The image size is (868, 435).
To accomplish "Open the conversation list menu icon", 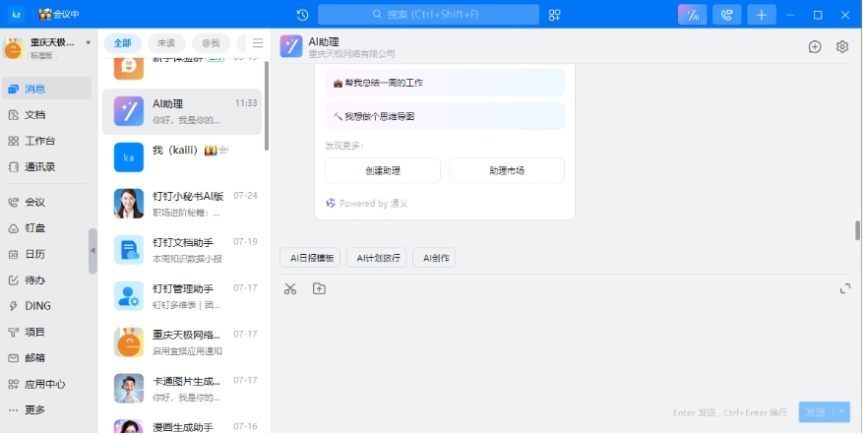I will (258, 43).
